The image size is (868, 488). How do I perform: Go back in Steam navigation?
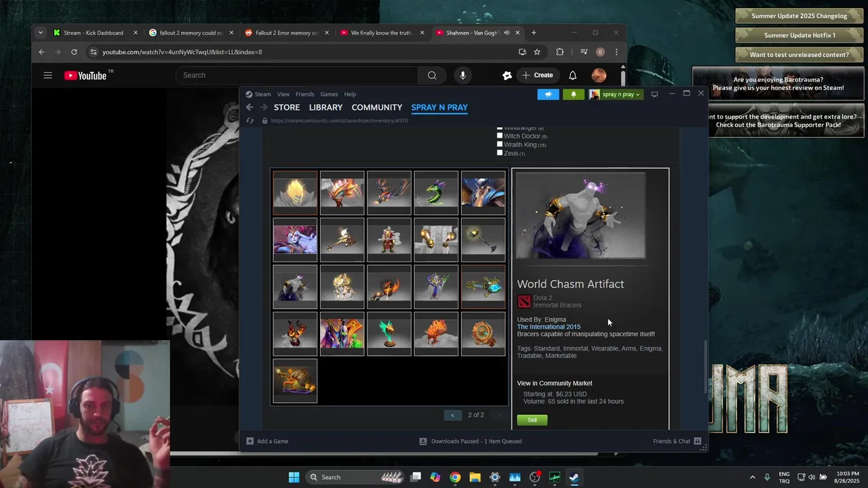point(250,107)
